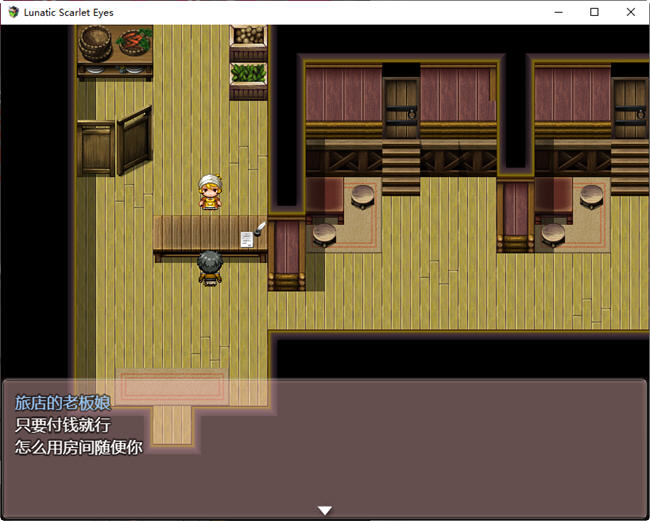Screen dimensions: 650x521
Task: Click the innkeeper with the white headscarf
Action: tap(209, 193)
